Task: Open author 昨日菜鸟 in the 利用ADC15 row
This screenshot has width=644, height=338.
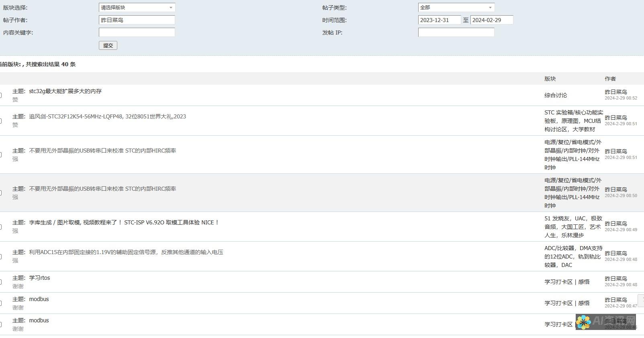Action: (x=616, y=253)
